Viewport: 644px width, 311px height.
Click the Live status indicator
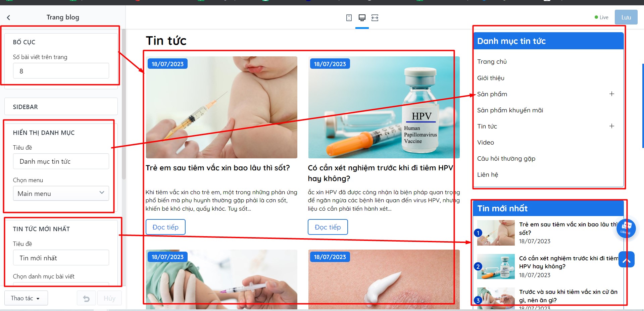601,17
